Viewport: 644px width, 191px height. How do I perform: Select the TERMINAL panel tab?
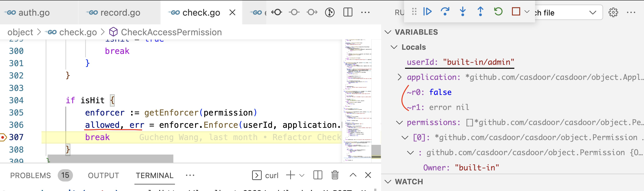click(x=155, y=176)
